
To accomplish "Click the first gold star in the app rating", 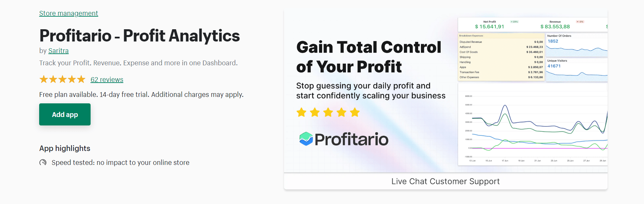I will coord(44,79).
